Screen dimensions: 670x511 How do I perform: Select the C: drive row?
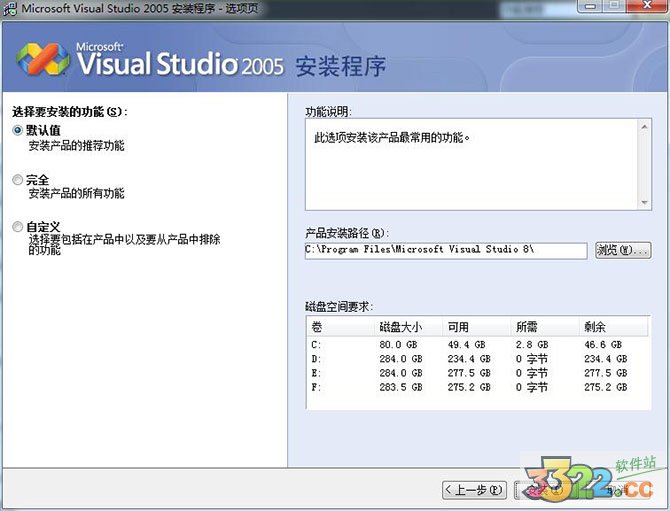[x=478, y=345]
